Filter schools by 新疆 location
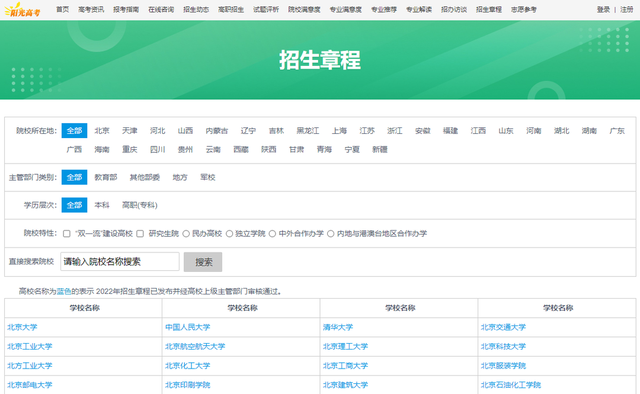This screenshot has height=394, width=640. tap(380, 149)
